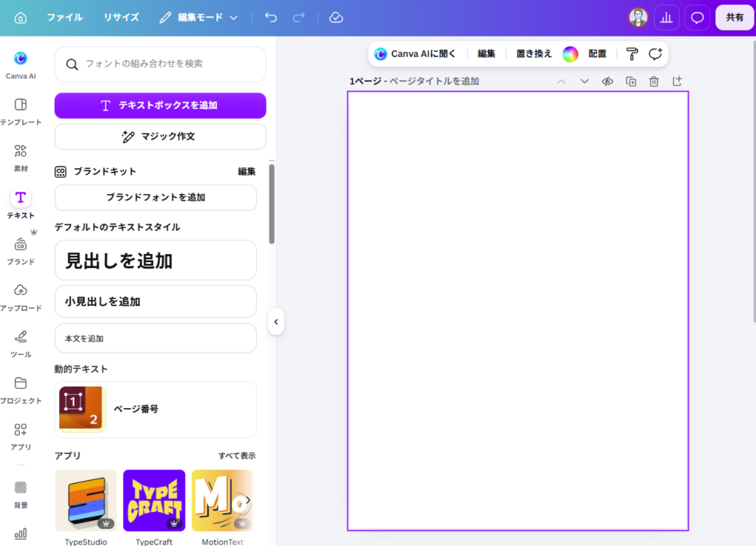Viewport: 756px width, 546px height.
Task: Click the 共有 share button
Action: [735, 18]
